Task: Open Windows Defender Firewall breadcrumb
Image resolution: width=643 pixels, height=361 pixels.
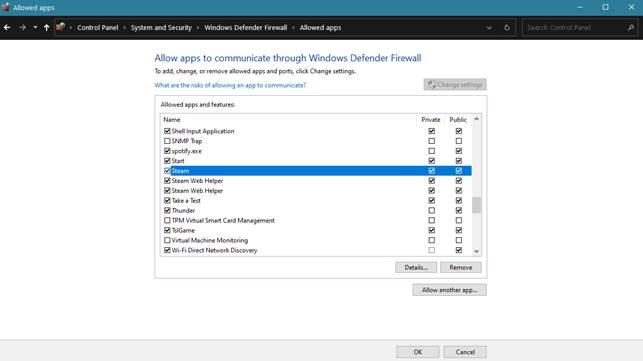Action: [246, 27]
